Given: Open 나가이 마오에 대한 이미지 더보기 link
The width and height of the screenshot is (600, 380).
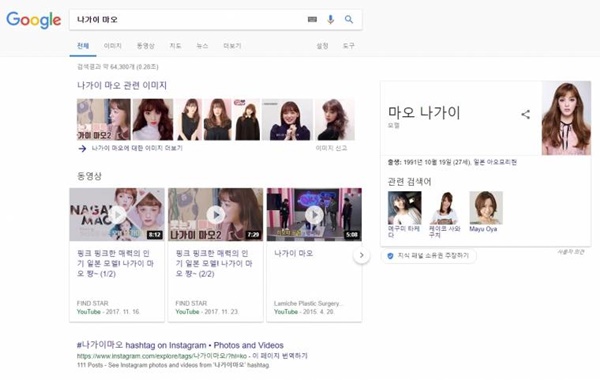Looking at the screenshot, I should (137, 148).
